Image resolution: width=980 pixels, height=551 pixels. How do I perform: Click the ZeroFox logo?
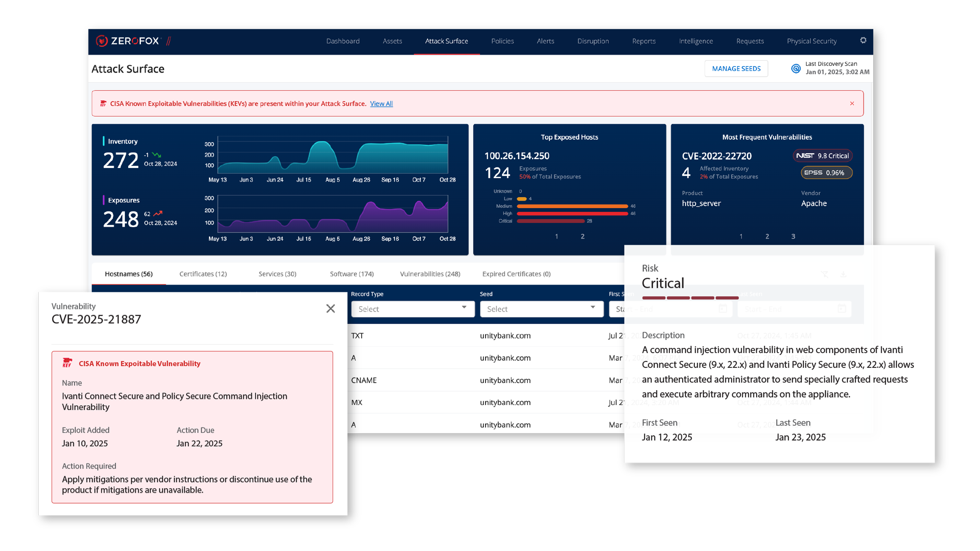(133, 41)
